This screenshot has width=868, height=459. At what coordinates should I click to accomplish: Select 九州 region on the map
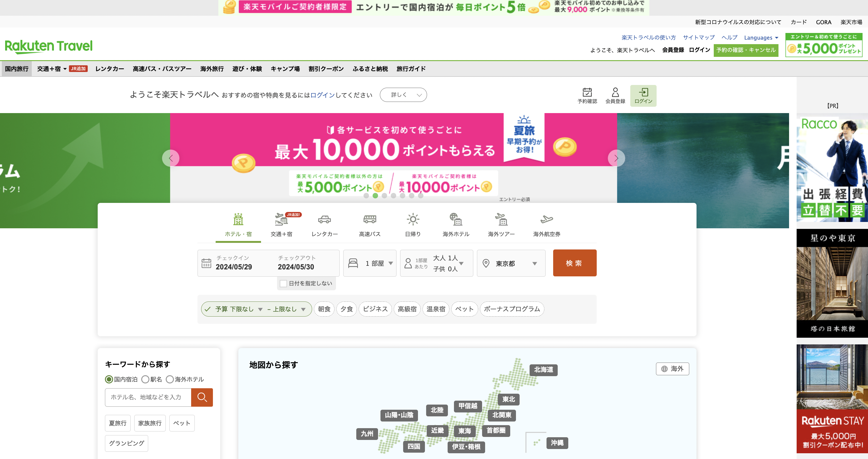367,434
